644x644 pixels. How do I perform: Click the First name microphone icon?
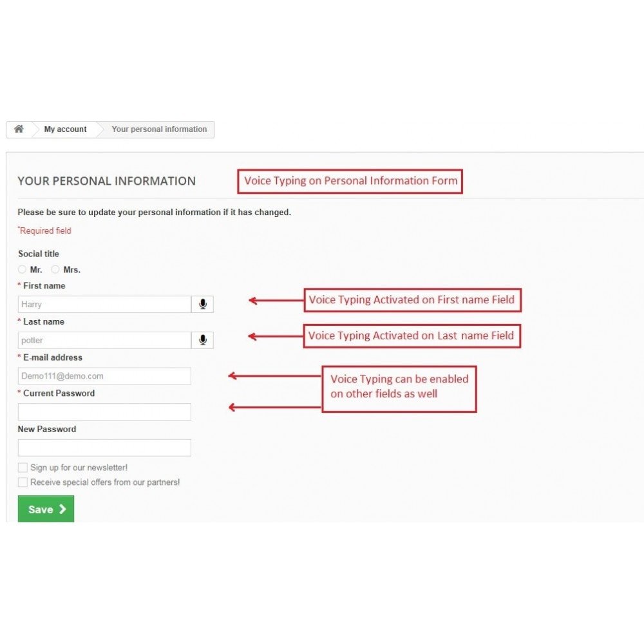[x=203, y=305]
